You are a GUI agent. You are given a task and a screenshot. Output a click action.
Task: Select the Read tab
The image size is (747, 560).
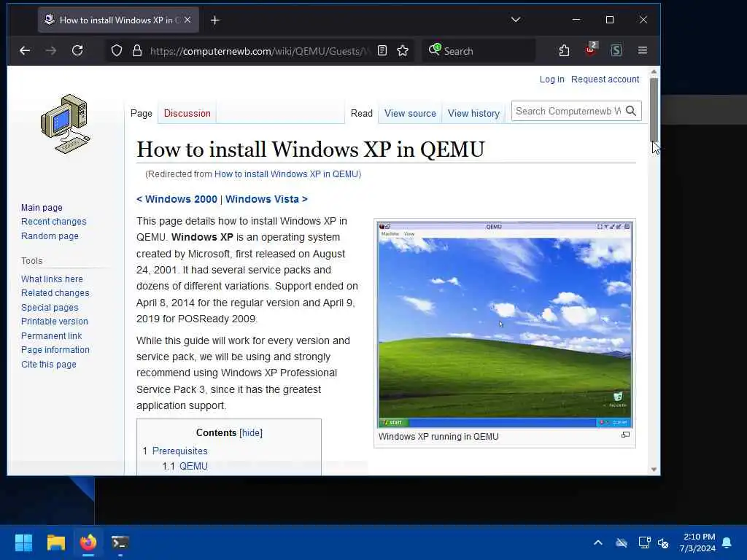point(362,113)
